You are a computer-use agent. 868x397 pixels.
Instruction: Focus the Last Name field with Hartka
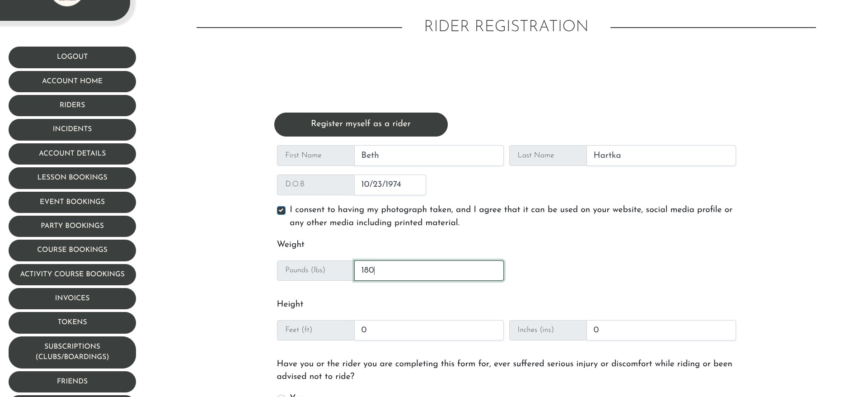click(x=661, y=156)
